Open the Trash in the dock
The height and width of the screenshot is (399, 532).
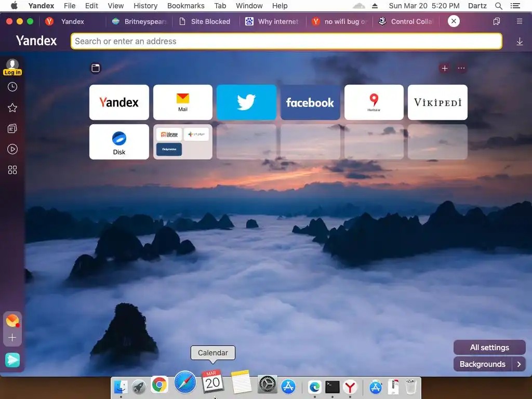coord(411,387)
